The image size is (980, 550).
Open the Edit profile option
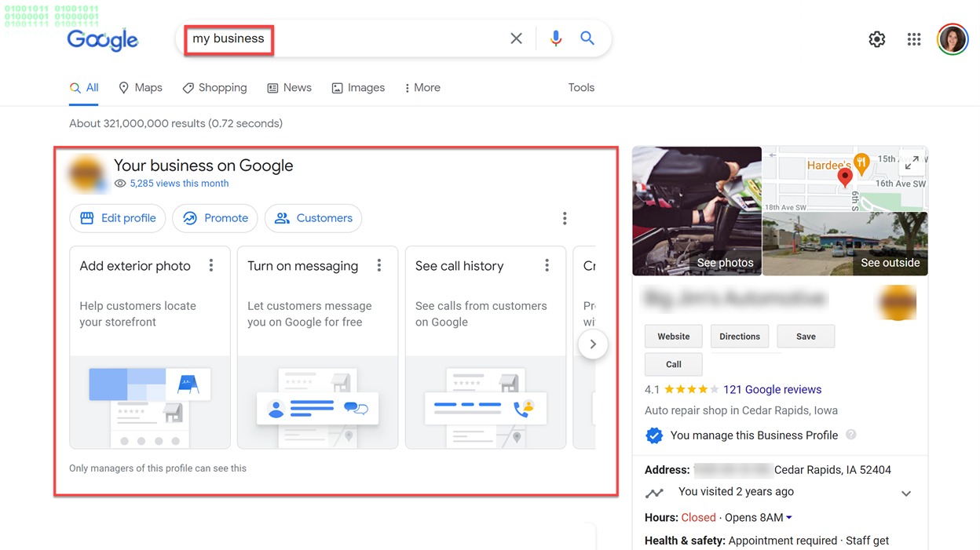pos(117,218)
